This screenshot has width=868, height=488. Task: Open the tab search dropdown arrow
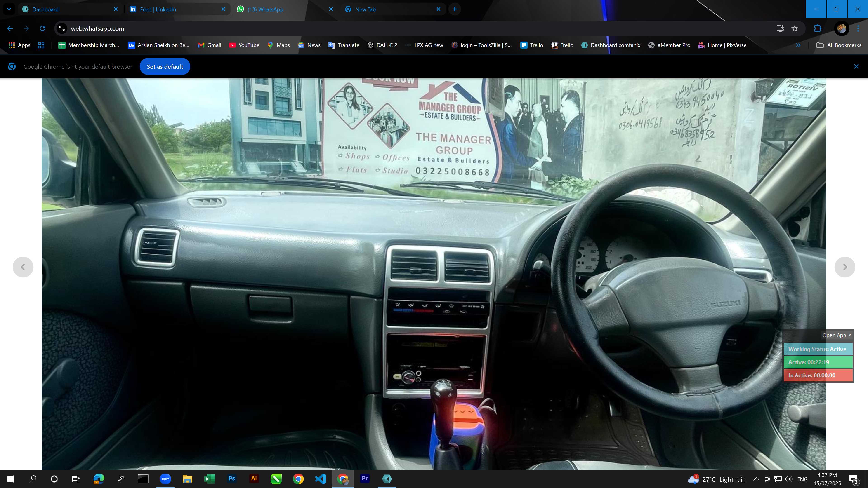click(9, 9)
